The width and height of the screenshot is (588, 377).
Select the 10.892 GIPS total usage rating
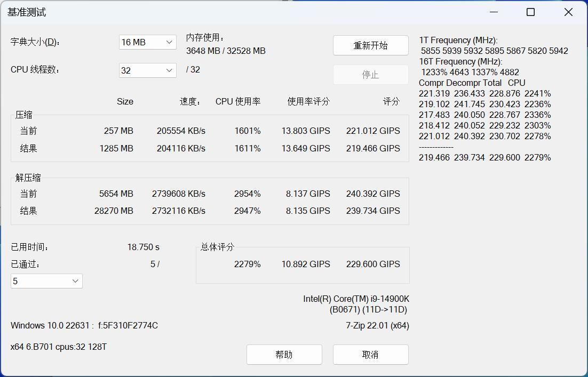(x=306, y=264)
